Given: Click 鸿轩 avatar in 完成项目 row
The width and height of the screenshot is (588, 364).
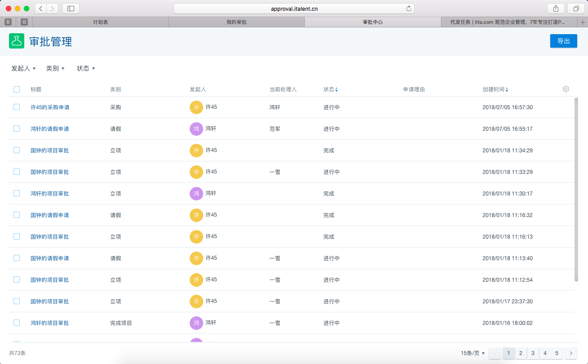Looking at the screenshot, I should [x=196, y=323].
